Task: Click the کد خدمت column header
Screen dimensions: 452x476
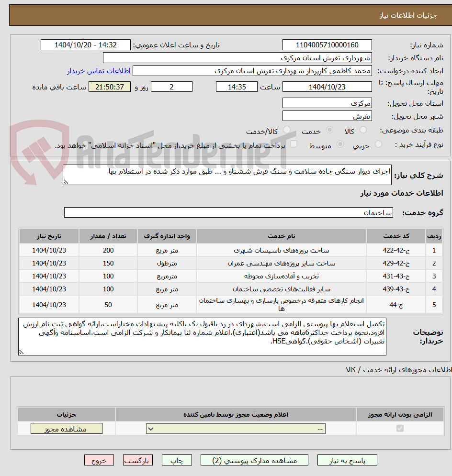Action: click(396, 236)
